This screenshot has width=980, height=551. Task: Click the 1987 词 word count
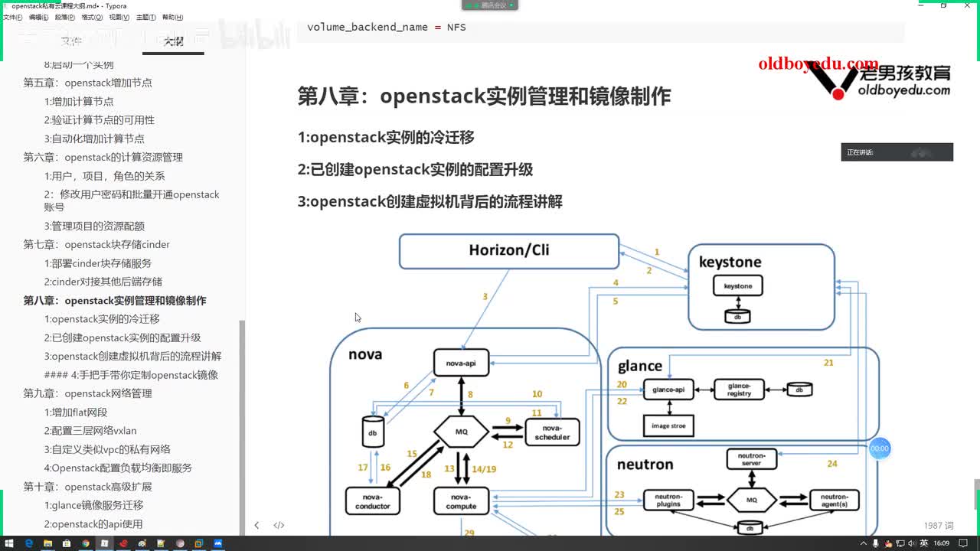click(x=939, y=525)
